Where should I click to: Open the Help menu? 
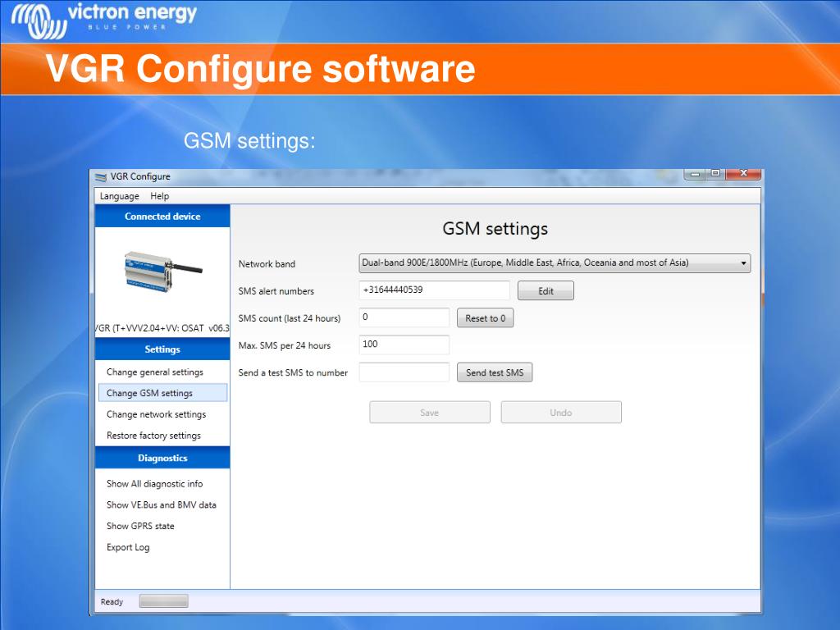[160, 196]
